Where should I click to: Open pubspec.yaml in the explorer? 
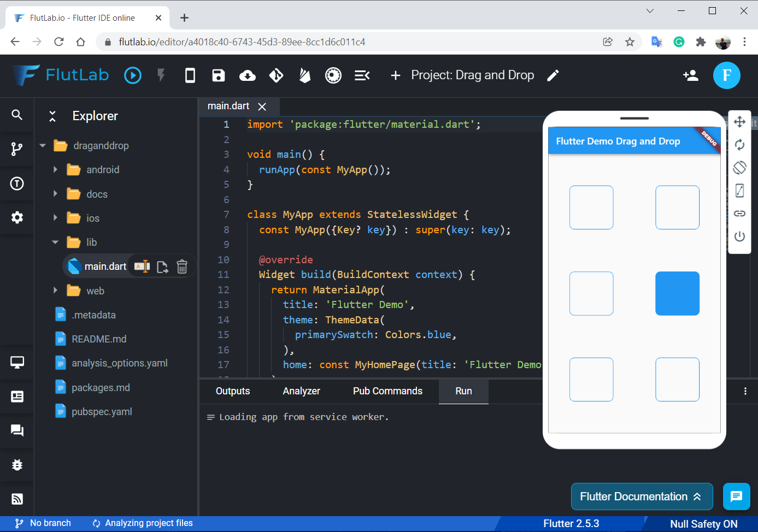[x=102, y=412]
